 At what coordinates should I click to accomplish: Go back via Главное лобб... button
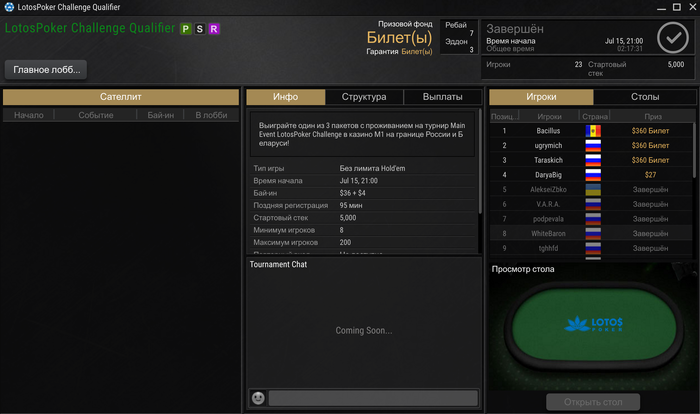tap(46, 70)
